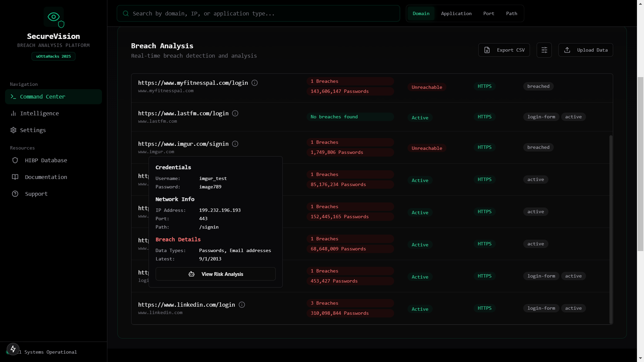Open Intelligence in the navigation

[x=39, y=113]
